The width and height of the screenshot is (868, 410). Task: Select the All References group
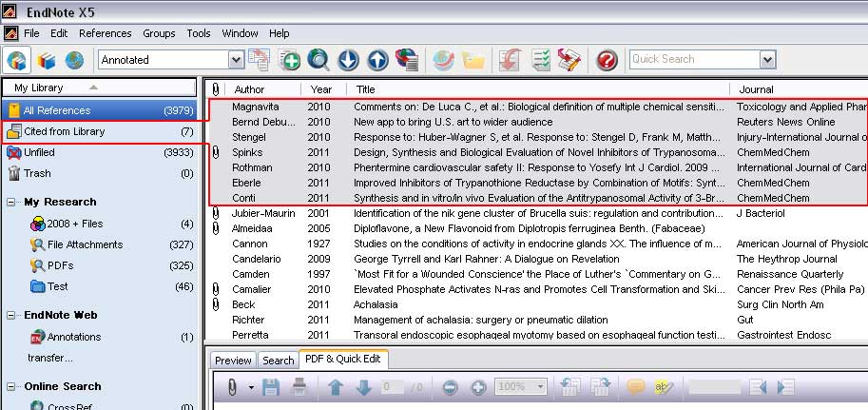(x=99, y=110)
